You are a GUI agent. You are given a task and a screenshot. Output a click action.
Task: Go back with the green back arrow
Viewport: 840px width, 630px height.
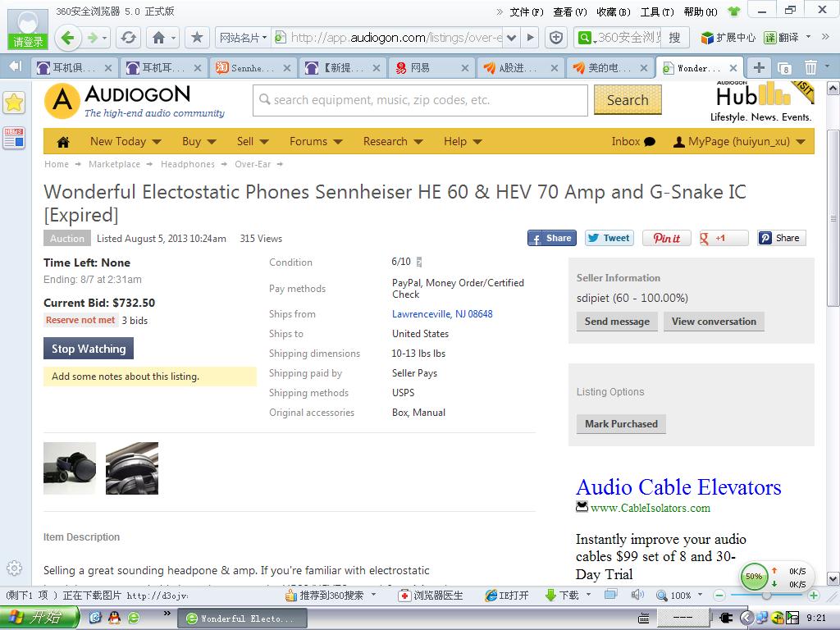[x=68, y=38]
